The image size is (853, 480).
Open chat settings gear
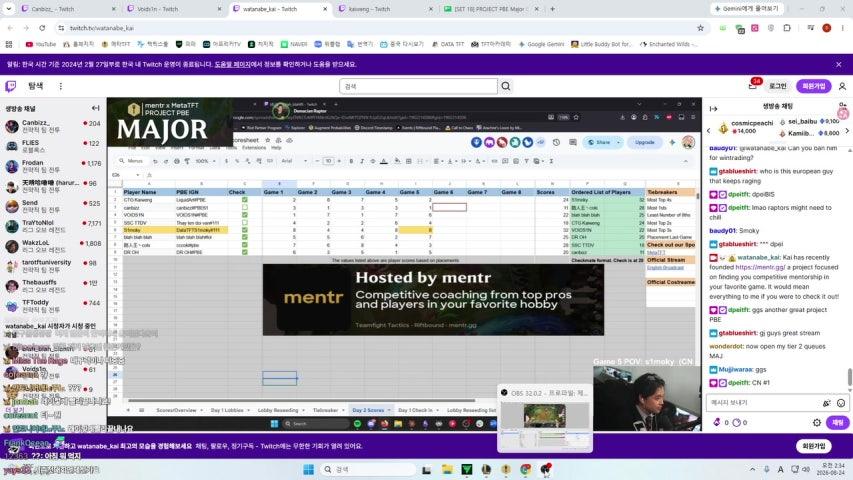[817, 422]
